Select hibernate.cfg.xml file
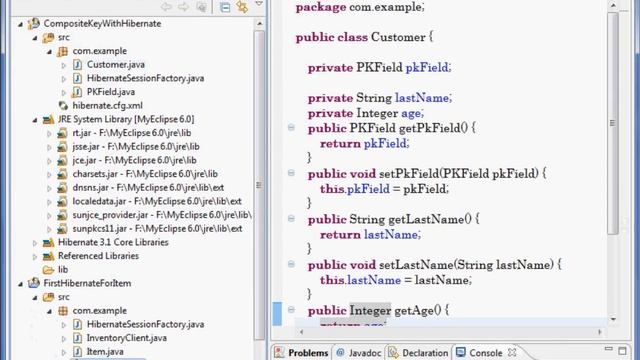The width and height of the screenshot is (640, 360). (107, 105)
